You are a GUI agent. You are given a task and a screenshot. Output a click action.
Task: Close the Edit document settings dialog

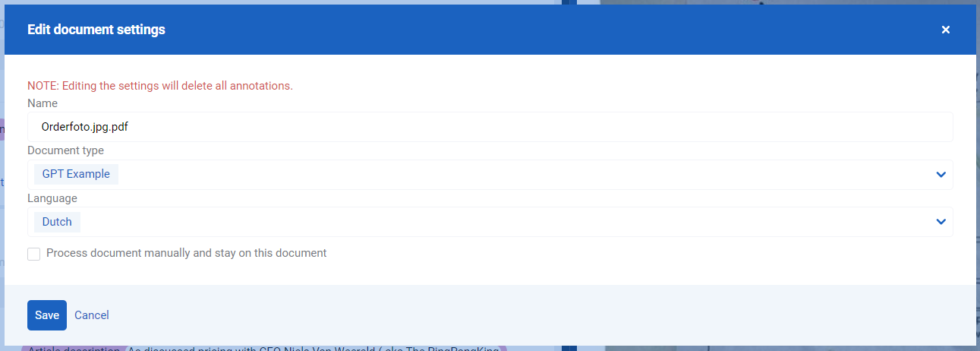coord(945,30)
